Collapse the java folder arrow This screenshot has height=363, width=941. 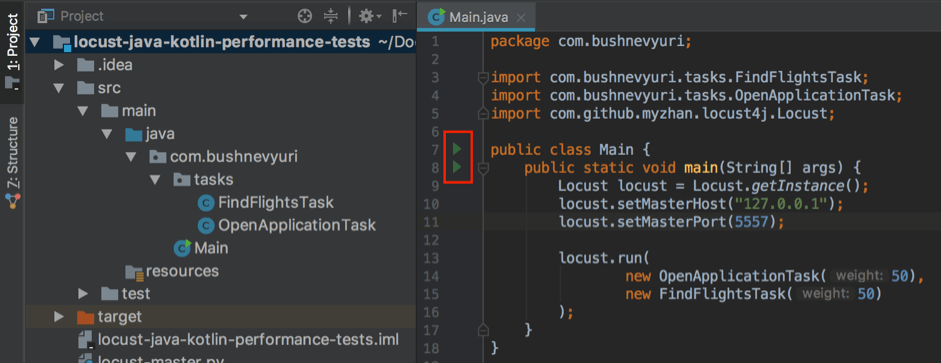(x=106, y=134)
